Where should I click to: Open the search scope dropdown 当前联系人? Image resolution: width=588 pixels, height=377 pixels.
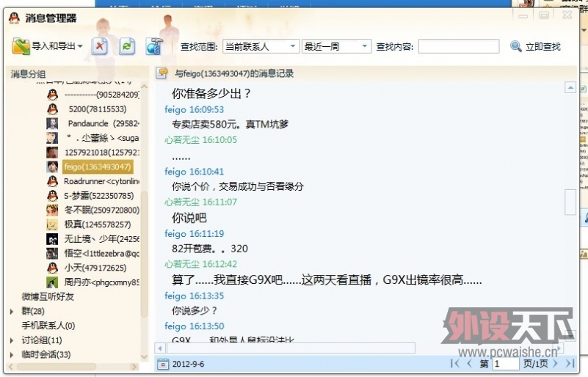coord(261,46)
